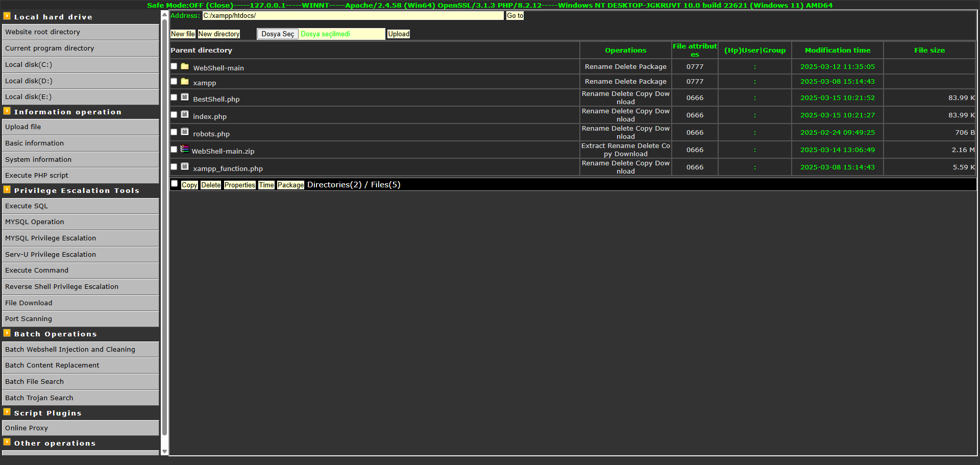Tick the index.php checkbox
Image resolution: width=980 pixels, height=465 pixels.
click(x=174, y=114)
